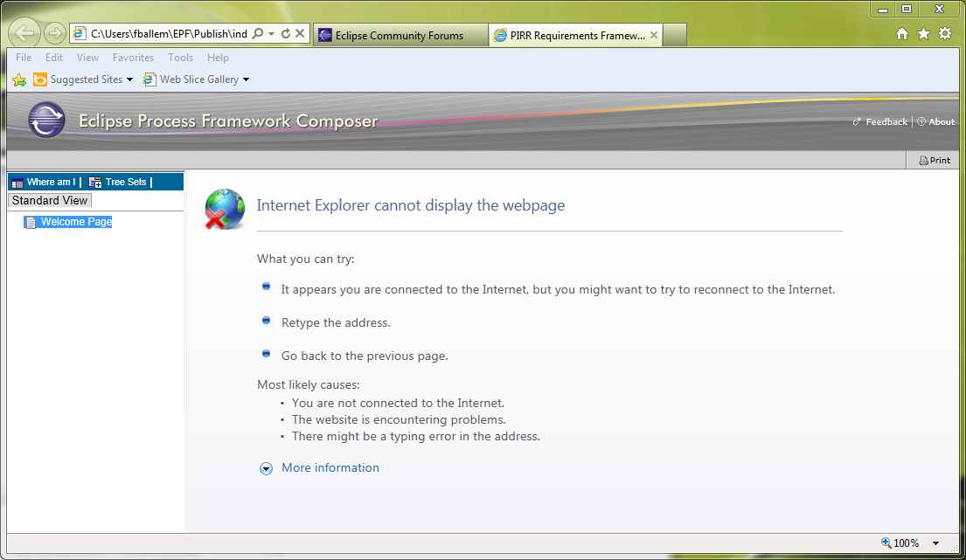Click 'There might be a typing error' text
This screenshot has height=560, width=966.
[416, 436]
